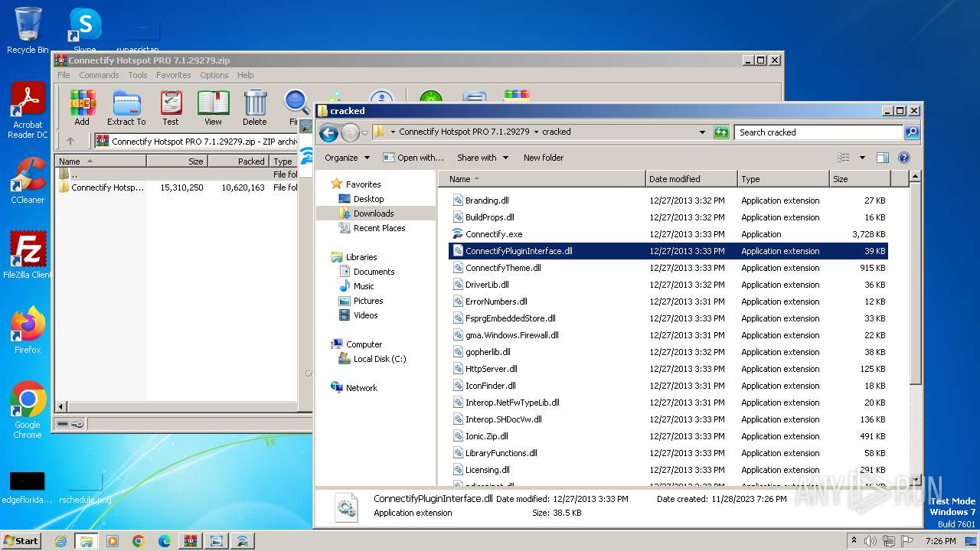This screenshot has width=980, height=551.
Task: Open the WinRAR Commands menu
Action: click(99, 75)
